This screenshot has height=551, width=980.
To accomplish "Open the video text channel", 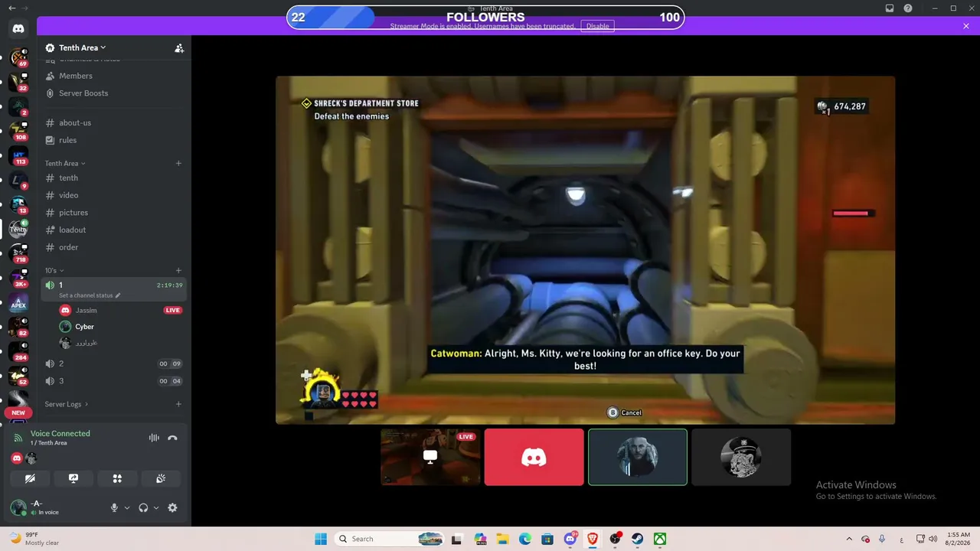I will pyautogui.click(x=68, y=195).
